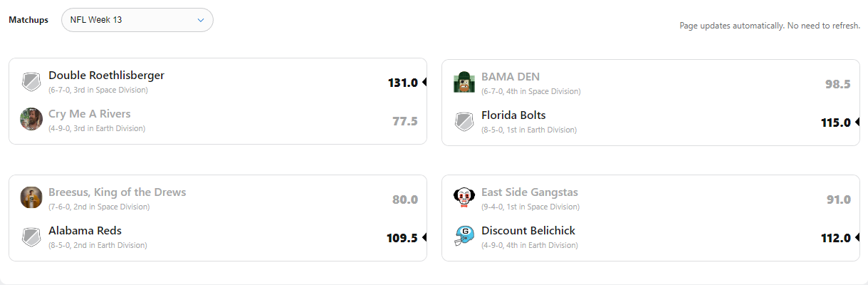
Task: Click Double Roethlisberger's shield team logo
Action: (31, 82)
